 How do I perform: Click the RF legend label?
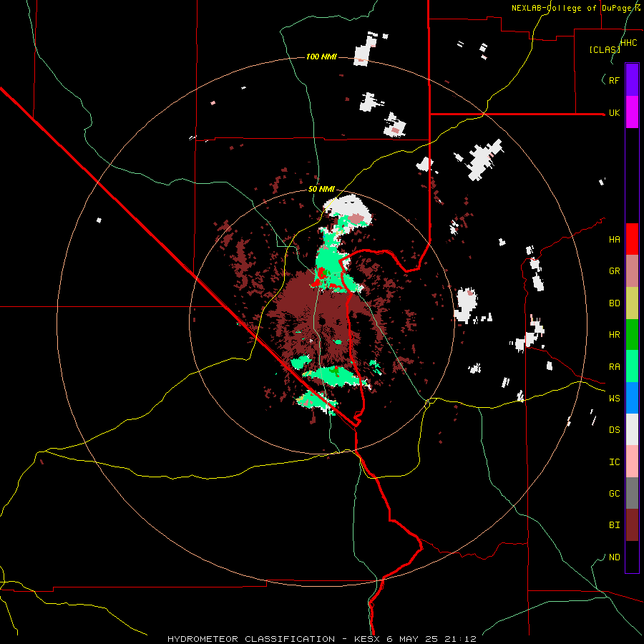click(x=614, y=80)
